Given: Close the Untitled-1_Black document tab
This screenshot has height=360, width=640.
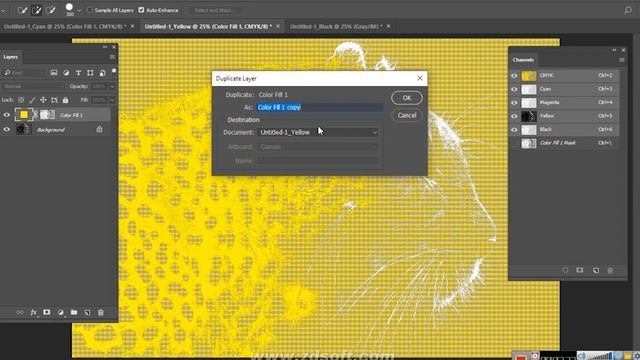Looking at the screenshot, I should tap(388, 26).
